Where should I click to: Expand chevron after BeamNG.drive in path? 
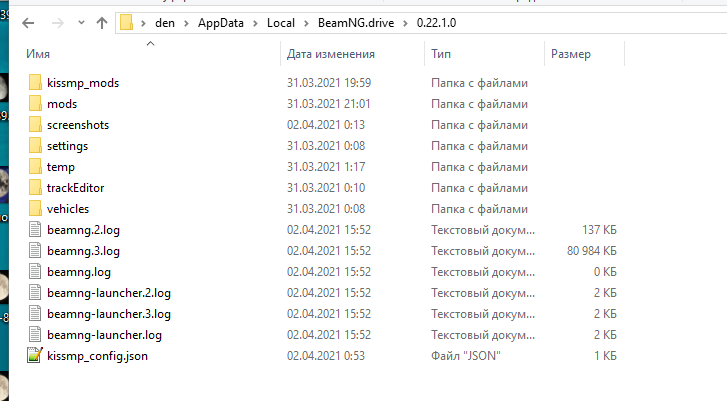click(406, 23)
